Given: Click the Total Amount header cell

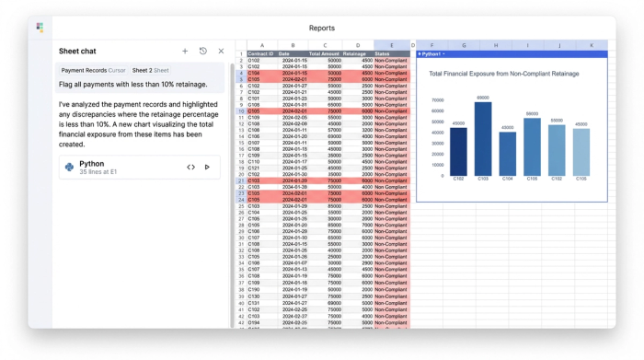Looking at the screenshot, I should click(325, 53).
